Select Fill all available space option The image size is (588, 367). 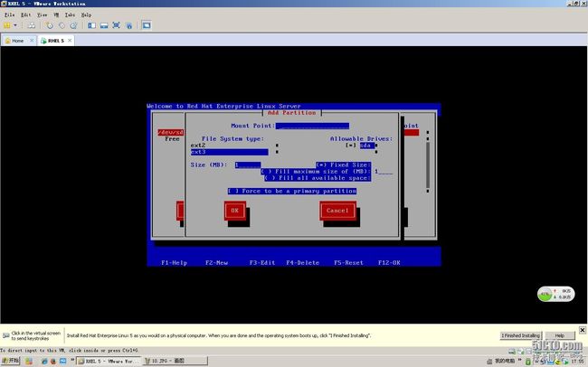[x=318, y=178]
